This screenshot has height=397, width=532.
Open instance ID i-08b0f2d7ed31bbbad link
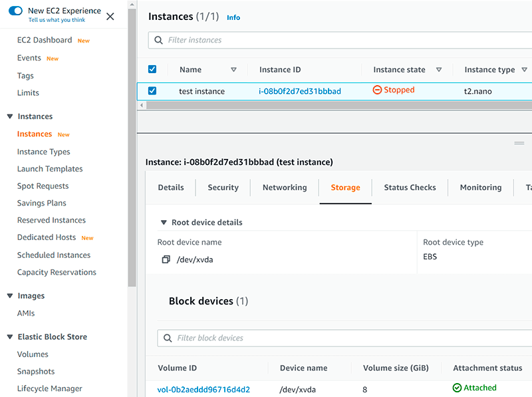point(299,91)
